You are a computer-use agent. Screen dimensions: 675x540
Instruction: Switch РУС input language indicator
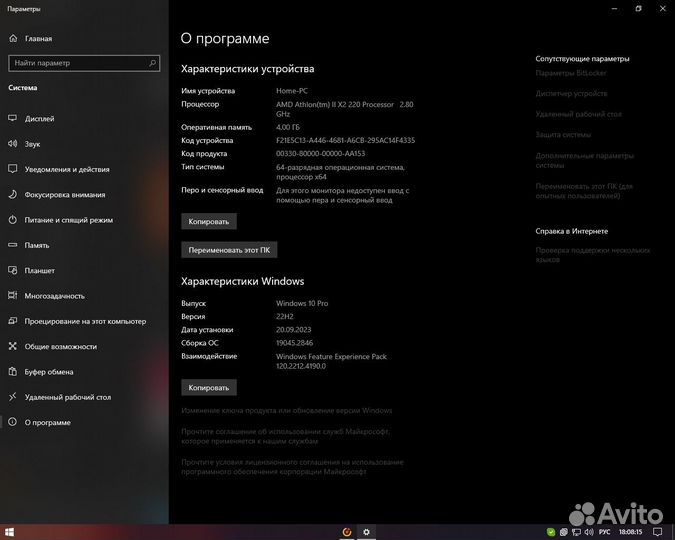click(x=604, y=532)
